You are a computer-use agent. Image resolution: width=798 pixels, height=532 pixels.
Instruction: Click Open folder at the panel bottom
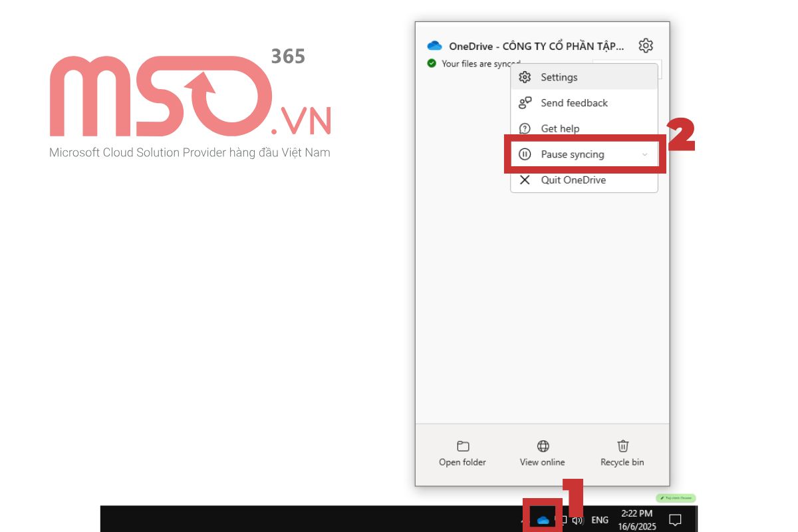(x=462, y=454)
